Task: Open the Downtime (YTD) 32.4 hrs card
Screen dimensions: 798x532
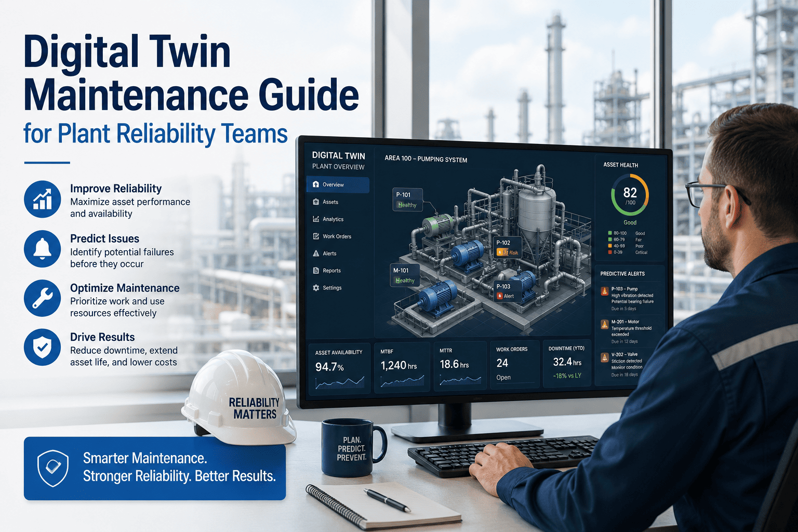Action: [x=567, y=364]
